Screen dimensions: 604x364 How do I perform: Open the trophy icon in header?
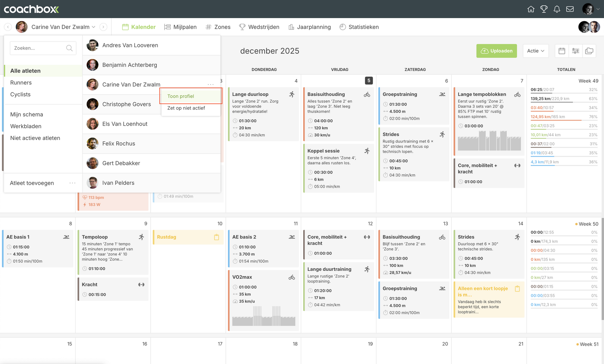pos(544,9)
